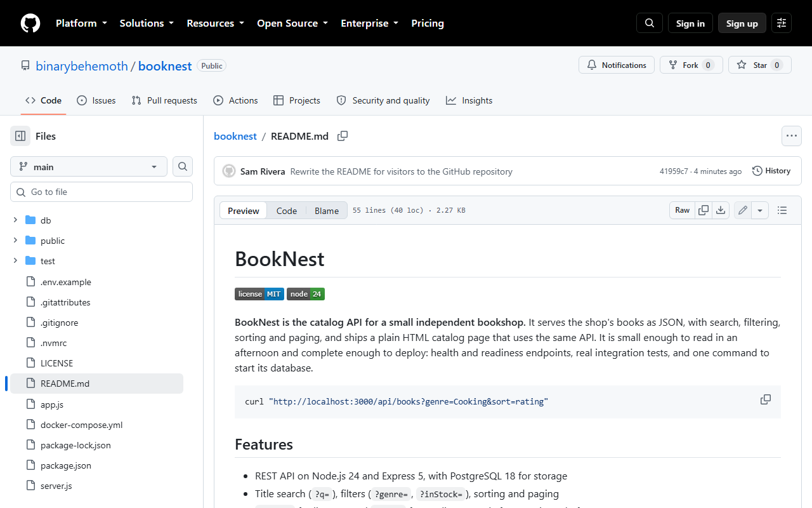
Task: Open the search magnifier in header
Action: (650, 23)
